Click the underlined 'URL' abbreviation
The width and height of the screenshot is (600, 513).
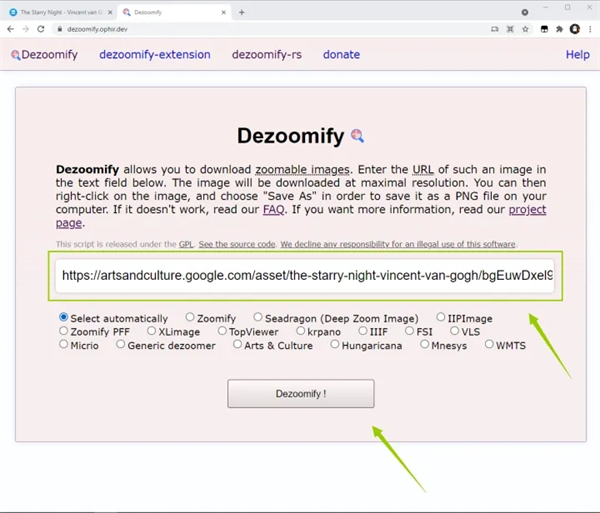pyautogui.click(x=423, y=169)
